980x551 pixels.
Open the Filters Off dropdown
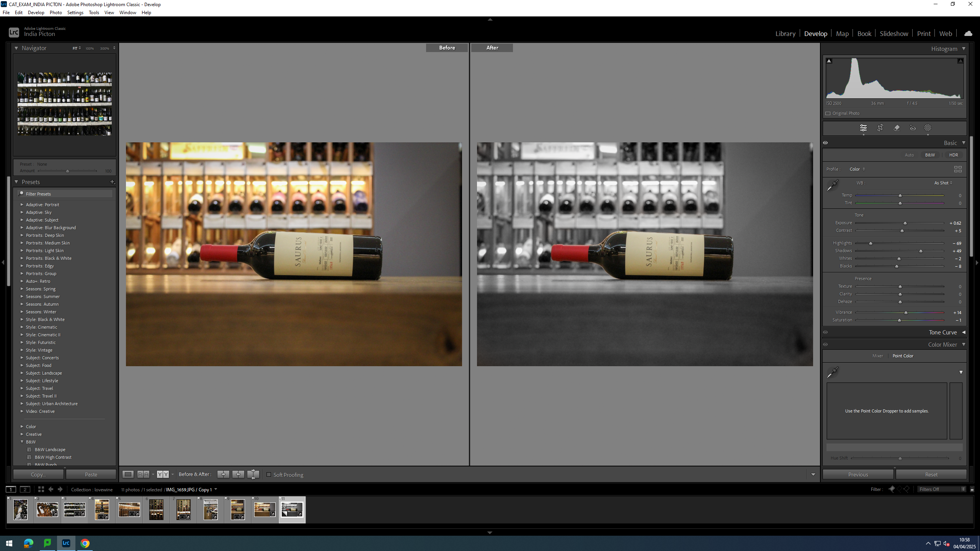942,489
